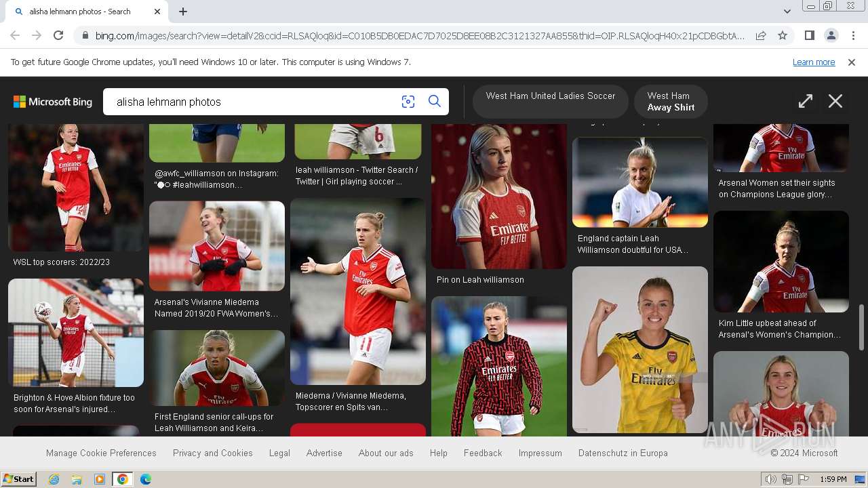Expand detail view with the diagonal arrows icon
This screenshot has width=868, height=488.
tap(806, 102)
